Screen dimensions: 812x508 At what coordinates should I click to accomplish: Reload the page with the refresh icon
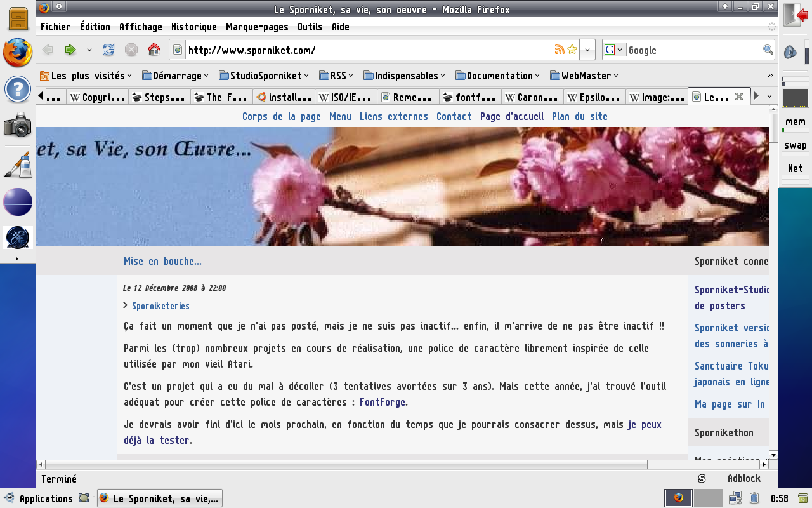point(108,50)
